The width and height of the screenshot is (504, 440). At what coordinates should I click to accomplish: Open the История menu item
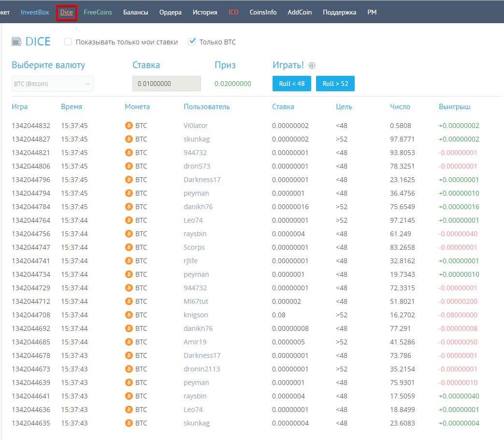tap(205, 12)
